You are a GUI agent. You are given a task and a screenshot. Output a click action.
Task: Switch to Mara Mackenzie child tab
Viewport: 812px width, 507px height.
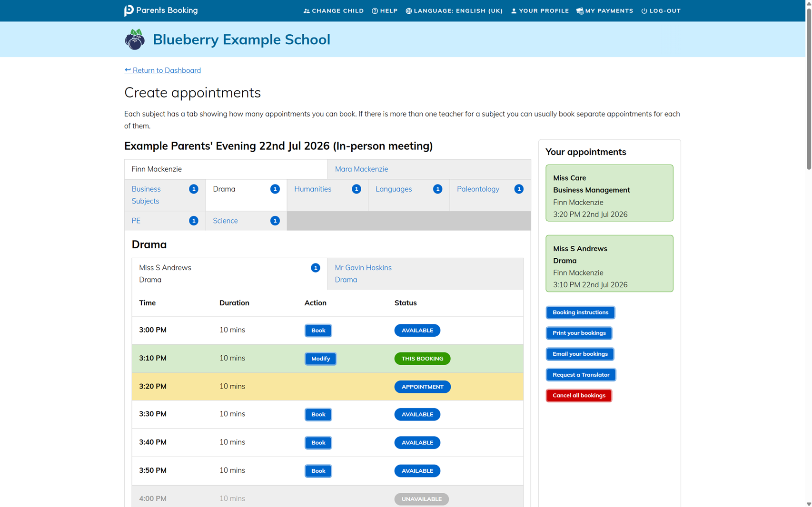tap(429, 169)
